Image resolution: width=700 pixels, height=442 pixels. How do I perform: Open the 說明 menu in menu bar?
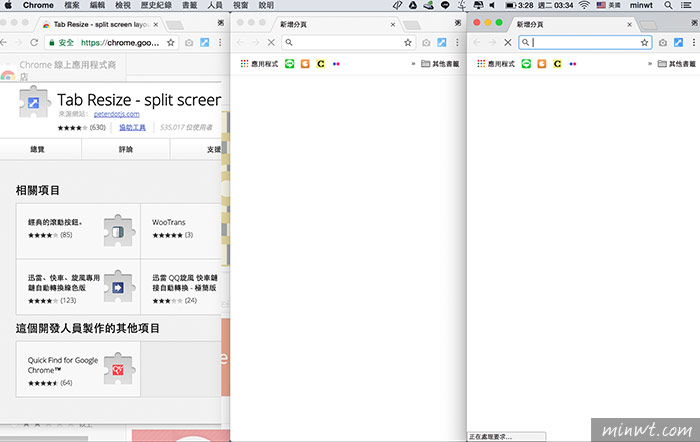click(x=266, y=5)
